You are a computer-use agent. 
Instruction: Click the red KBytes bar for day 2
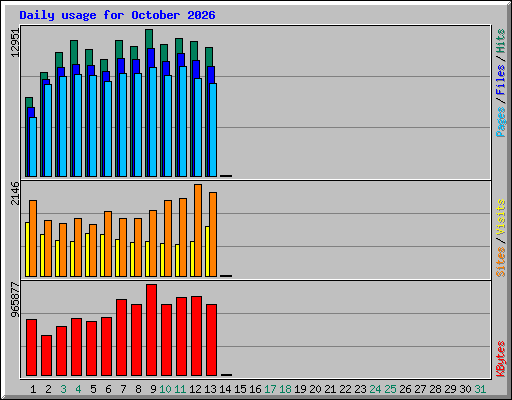coord(46,355)
